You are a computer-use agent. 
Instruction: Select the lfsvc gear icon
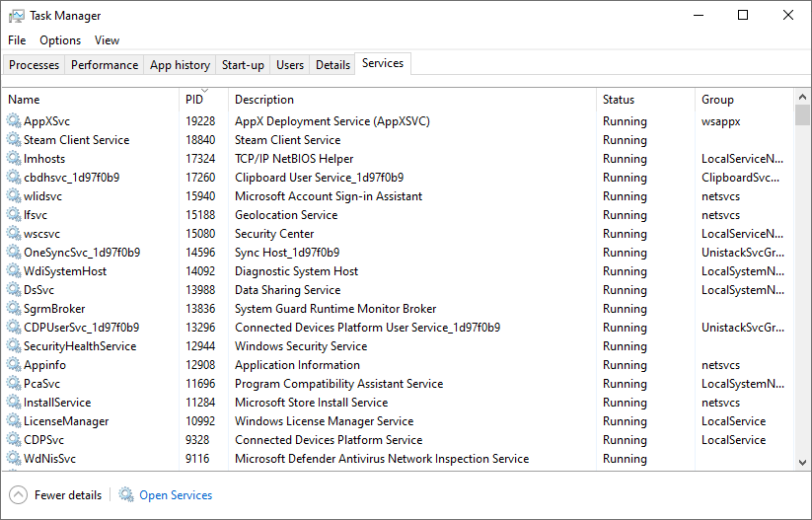[14, 215]
